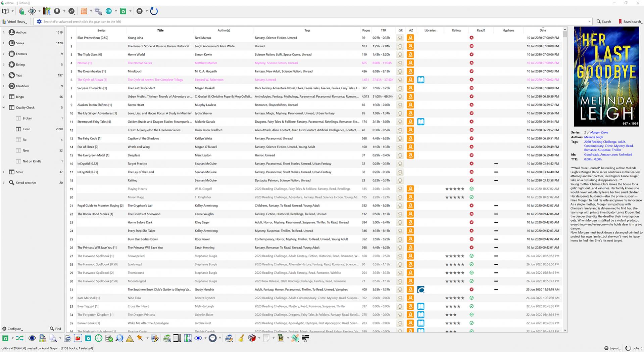Screen dimensions: 644x352
Task: Click the orange pushpin icon
Action: pos(140,338)
